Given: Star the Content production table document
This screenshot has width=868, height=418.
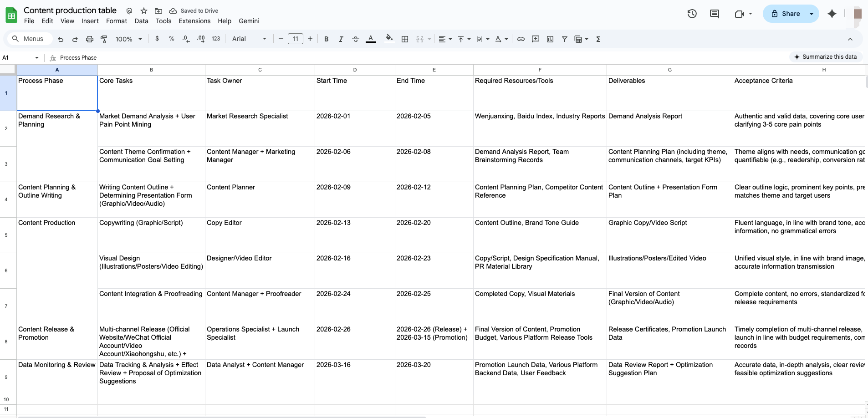Looking at the screenshot, I should tap(144, 10).
